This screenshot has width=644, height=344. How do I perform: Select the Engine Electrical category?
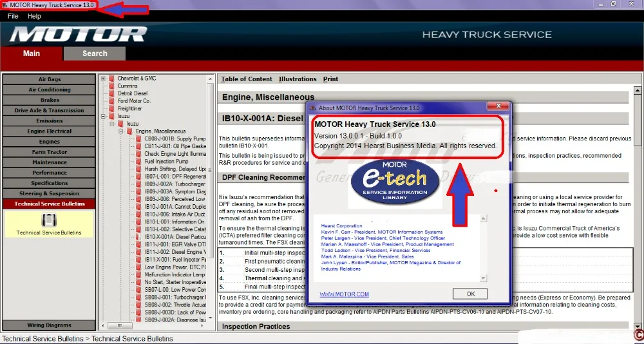click(50, 131)
